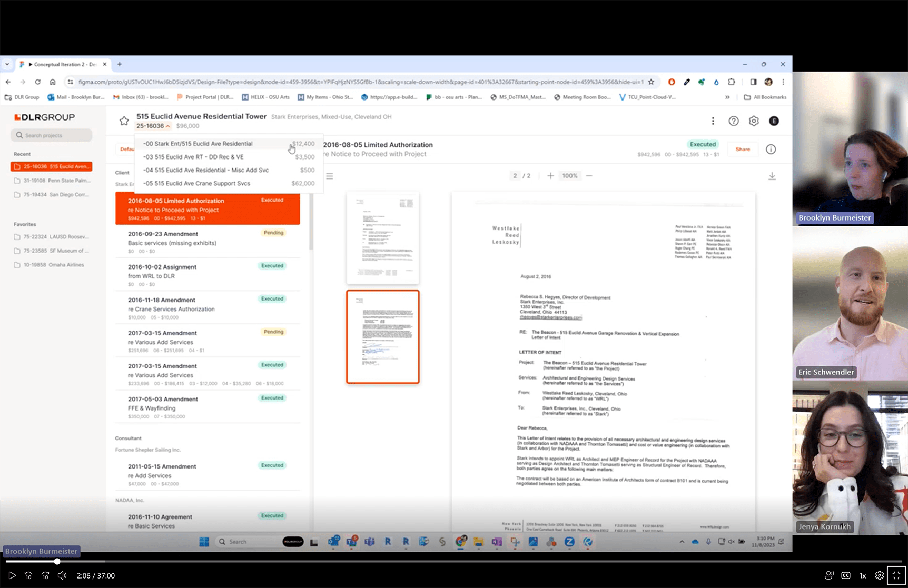This screenshot has width=908, height=588.
Task: Open favorite 10-19858 Omaha Airlines
Action: coord(52,265)
